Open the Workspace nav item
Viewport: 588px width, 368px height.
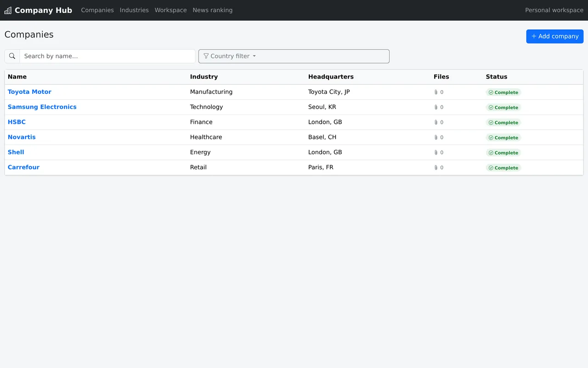click(170, 10)
